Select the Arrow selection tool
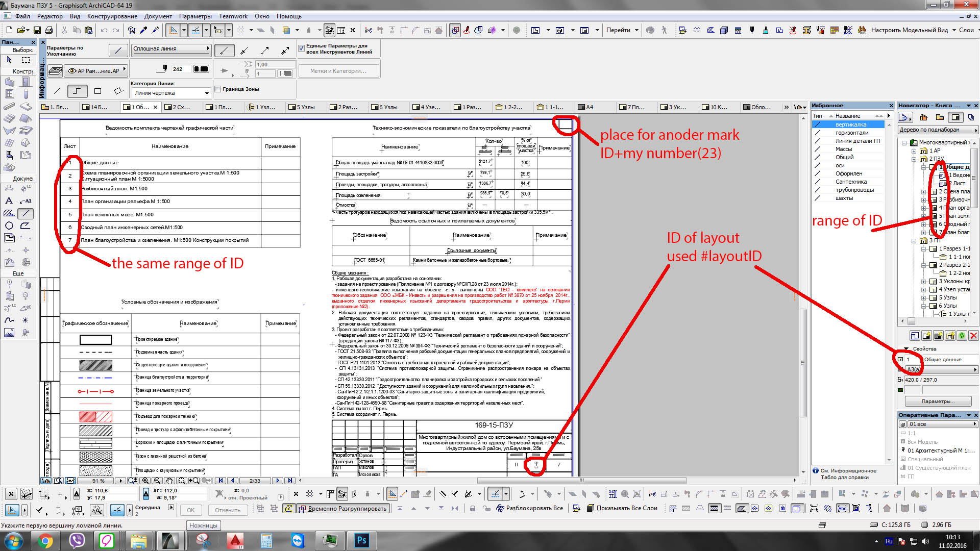The height and width of the screenshot is (551, 980). click(9, 60)
